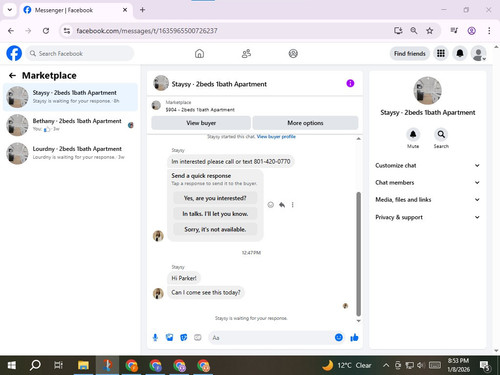Go to Facebook Home icon
The width and height of the screenshot is (500, 375).
tap(199, 53)
